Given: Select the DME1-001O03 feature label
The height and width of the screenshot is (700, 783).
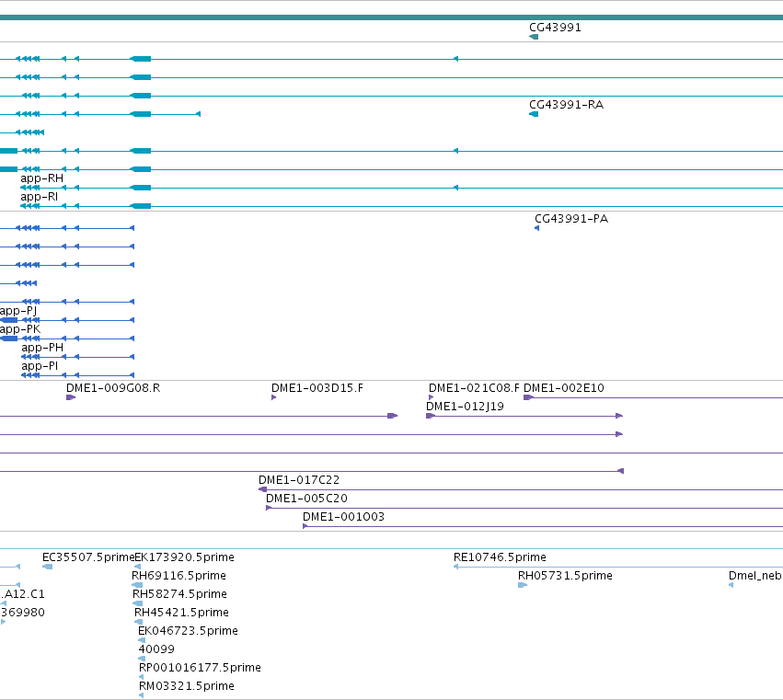Looking at the screenshot, I should (343, 517).
